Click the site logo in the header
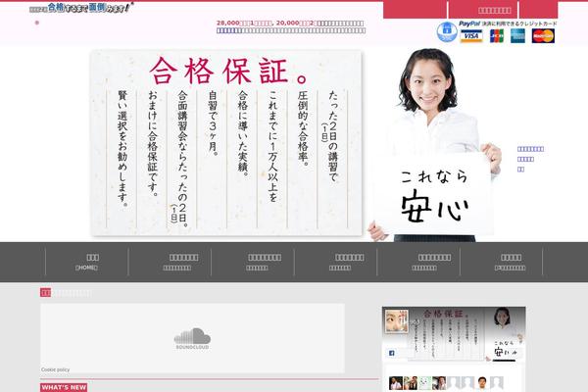The image size is (588, 392). pyautogui.click(x=81, y=8)
